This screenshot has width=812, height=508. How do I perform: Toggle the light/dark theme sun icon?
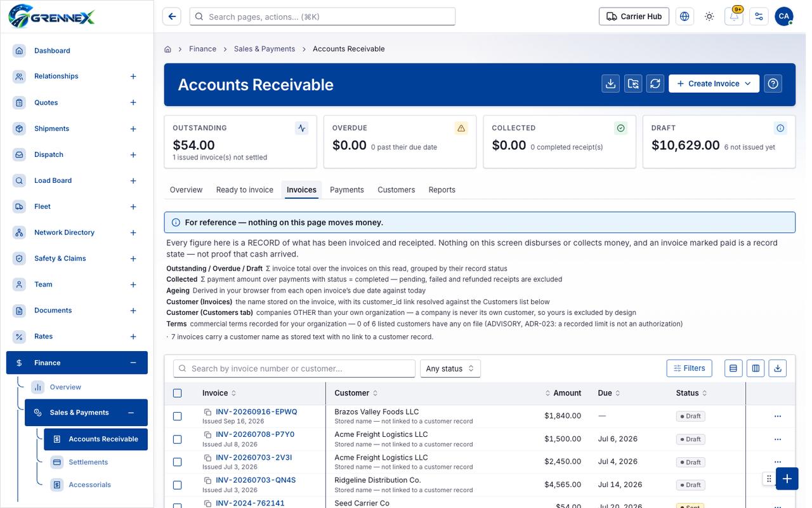[x=709, y=17]
